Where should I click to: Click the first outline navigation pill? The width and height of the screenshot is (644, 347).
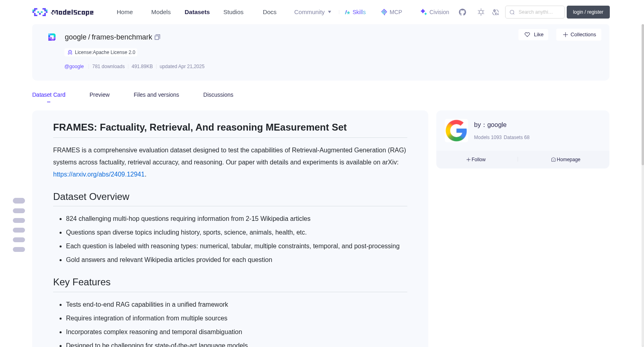(19, 201)
